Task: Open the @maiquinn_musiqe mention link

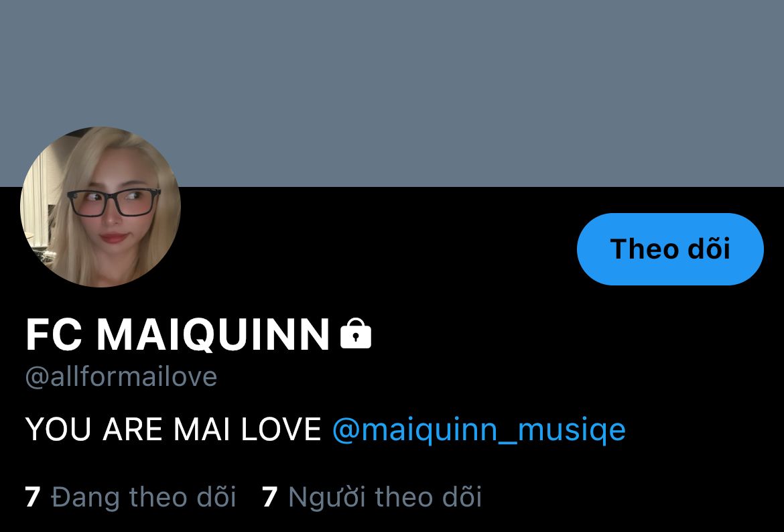Action: click(478, 429)
